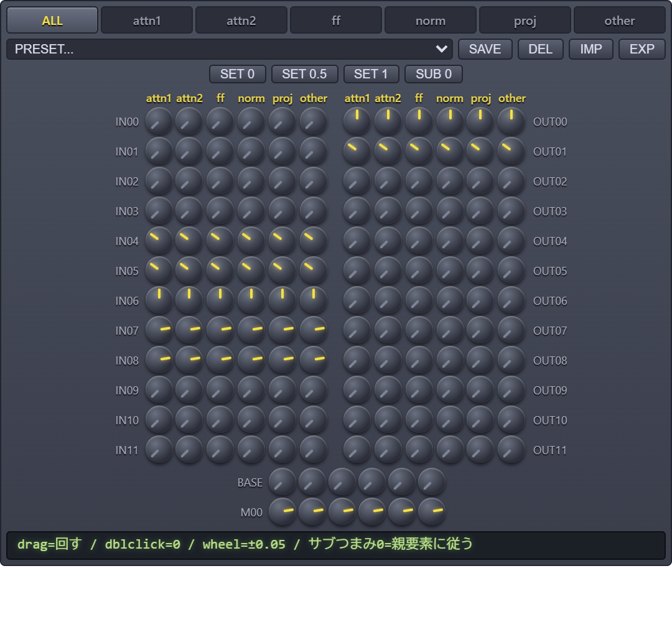Click the other output column header
672x627 pixels.
pos(511,98)
